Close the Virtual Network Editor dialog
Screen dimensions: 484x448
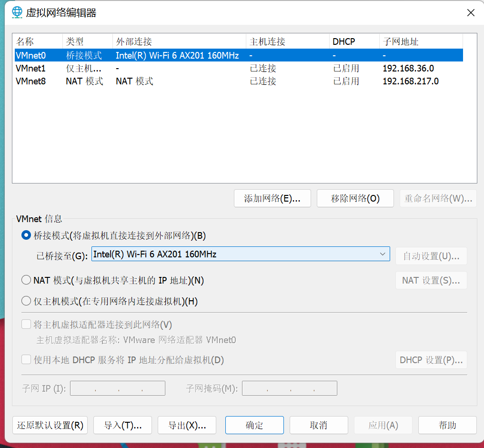click(471, 13)
